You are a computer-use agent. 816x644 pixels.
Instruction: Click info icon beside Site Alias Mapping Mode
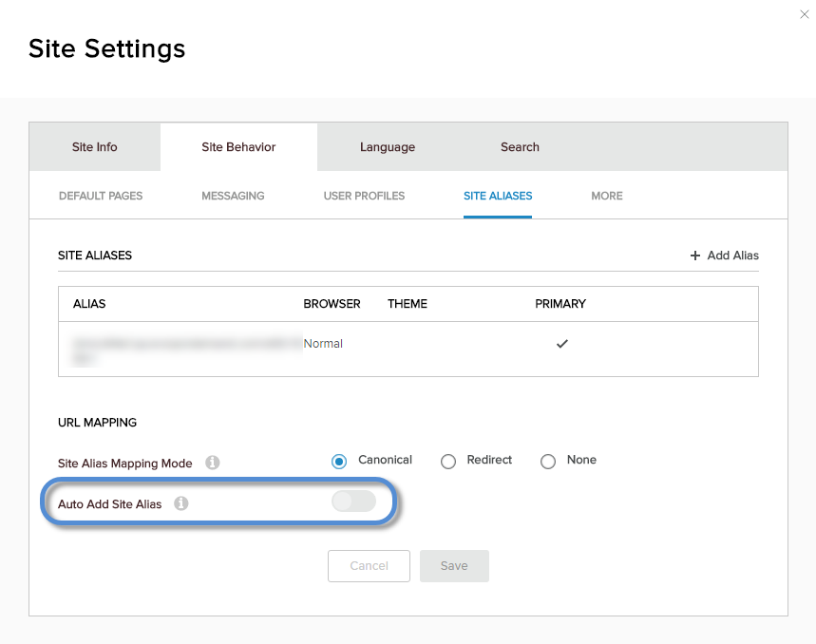(213, 463)
